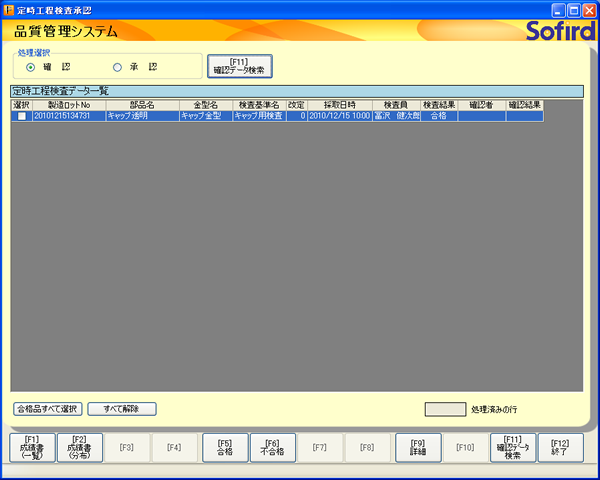
Task: Exit using the F12 終了 button
Action: click(560, 446)
